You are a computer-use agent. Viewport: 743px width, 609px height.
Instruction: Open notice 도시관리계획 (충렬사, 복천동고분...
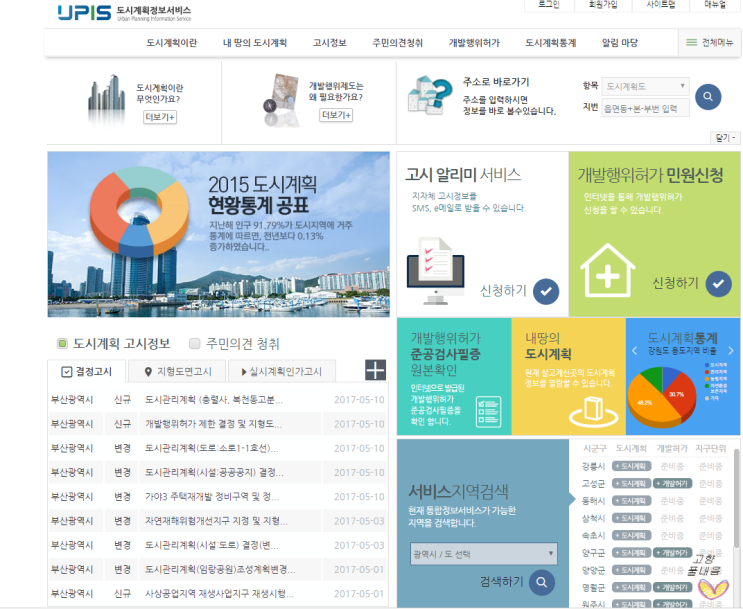pyautogui.click(x=214, y=400)
